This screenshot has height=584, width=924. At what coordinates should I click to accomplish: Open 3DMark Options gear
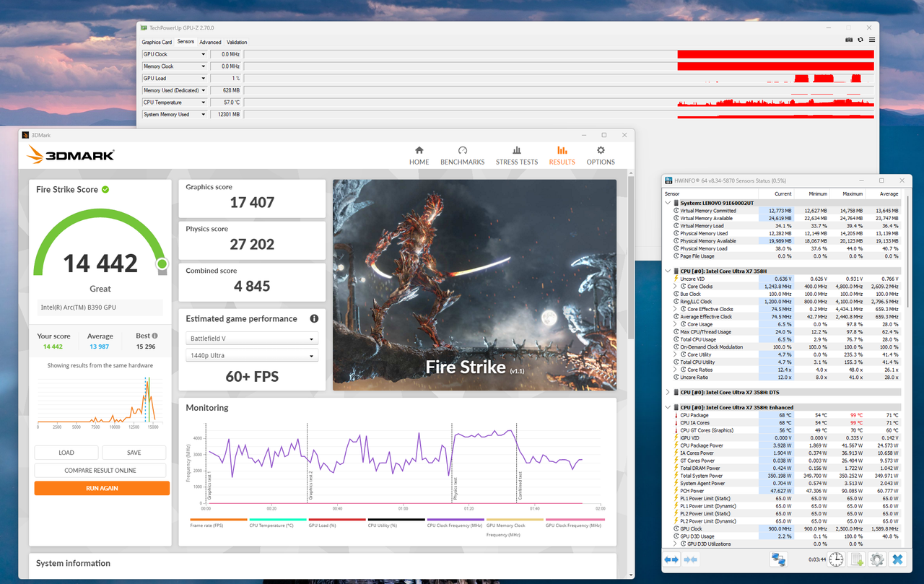601,155
